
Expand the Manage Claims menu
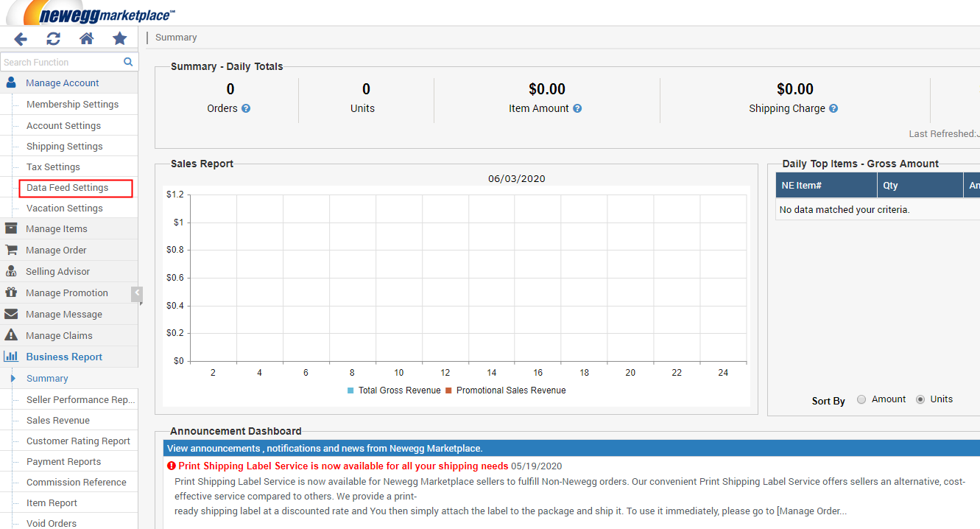pos(68,335)
